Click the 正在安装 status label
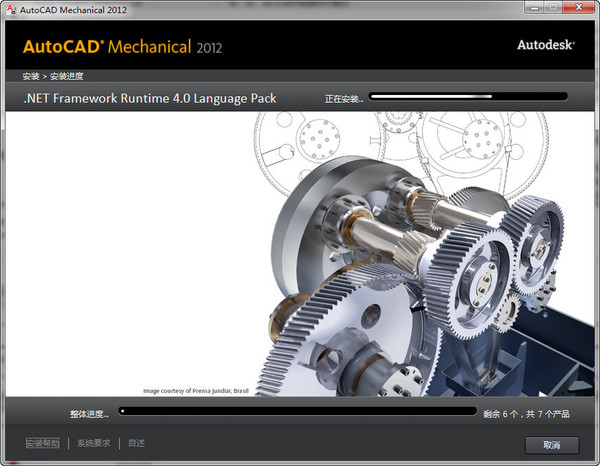 pyautogui.click(x=344, y=98)
